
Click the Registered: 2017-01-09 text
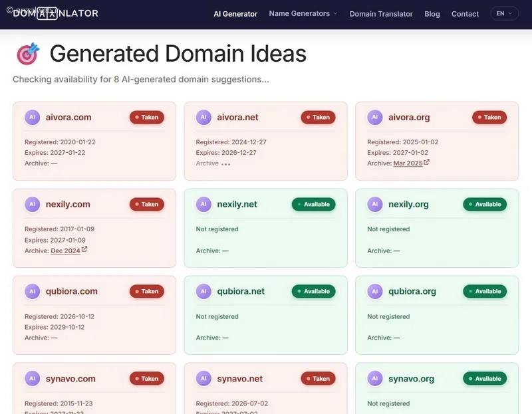click(59, 229)
